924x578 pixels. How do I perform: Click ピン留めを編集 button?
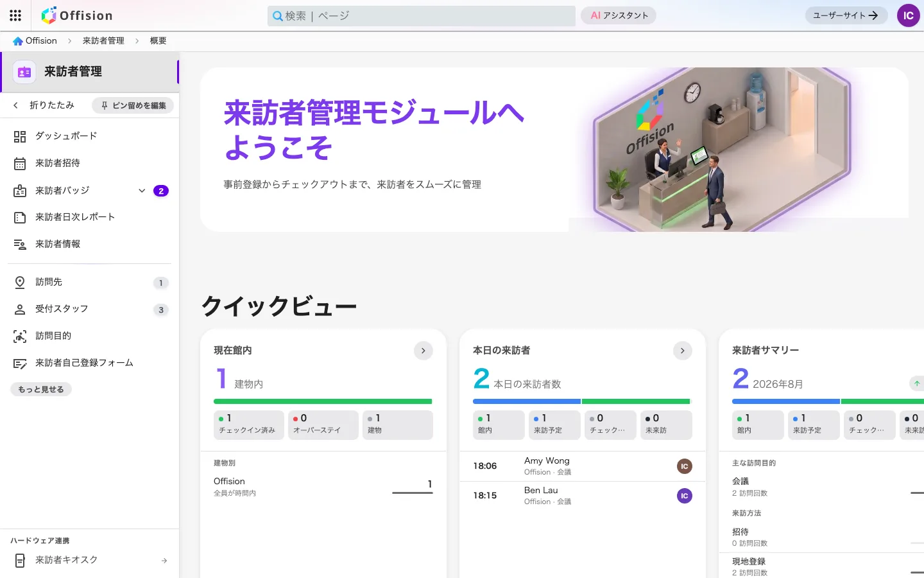[133, 105]
